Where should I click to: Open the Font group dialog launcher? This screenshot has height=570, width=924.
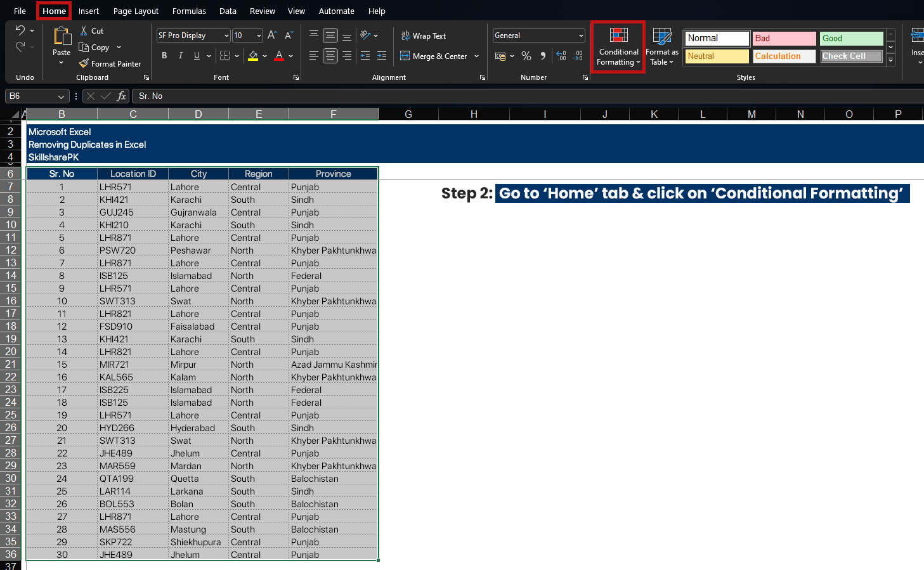coord(296,77)
